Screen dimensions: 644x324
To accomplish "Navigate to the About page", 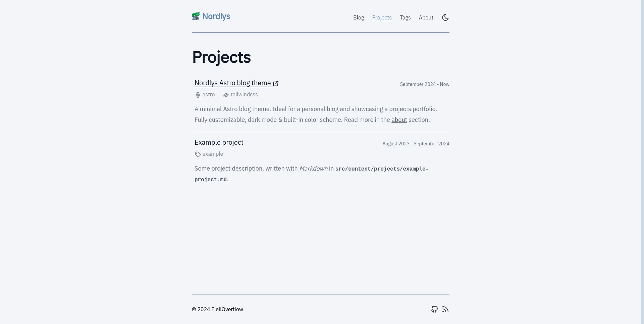I will (426, 17).
